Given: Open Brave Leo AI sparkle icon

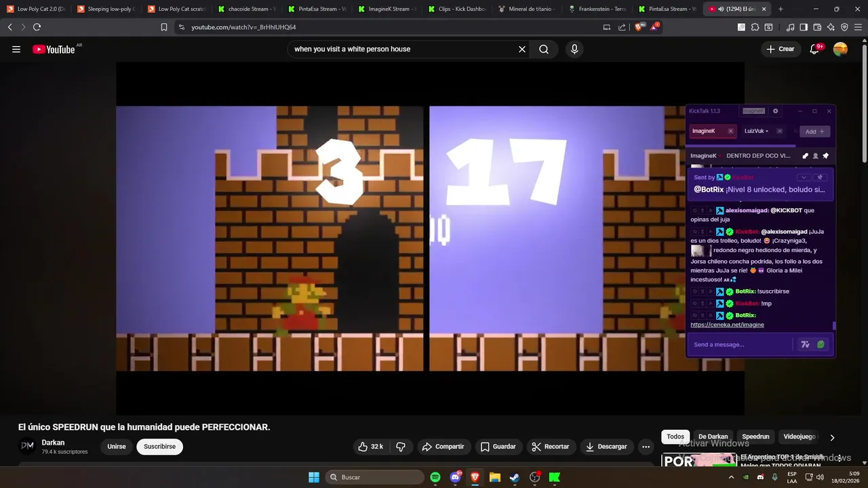Looking at the screenshot, I should point(831,27).
